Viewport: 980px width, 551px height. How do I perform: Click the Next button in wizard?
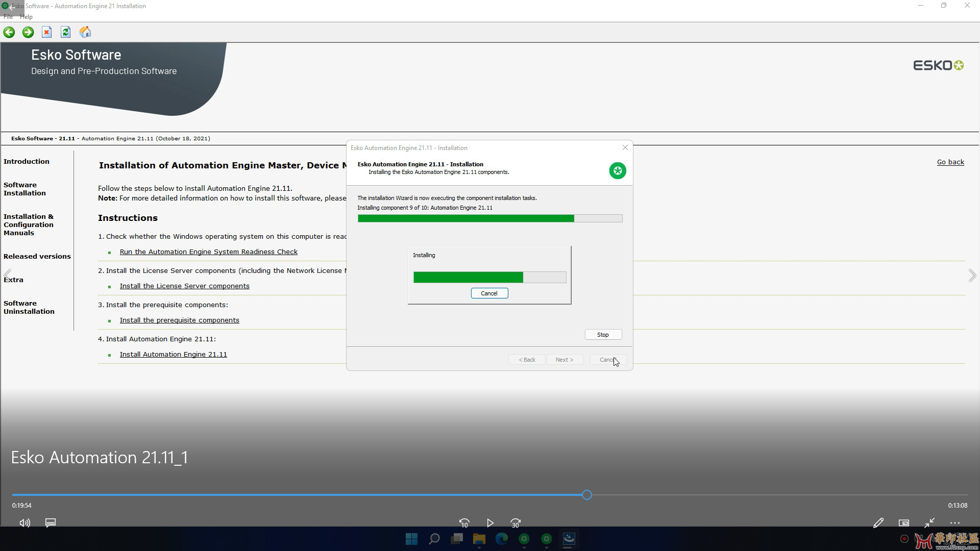point(565,360)
